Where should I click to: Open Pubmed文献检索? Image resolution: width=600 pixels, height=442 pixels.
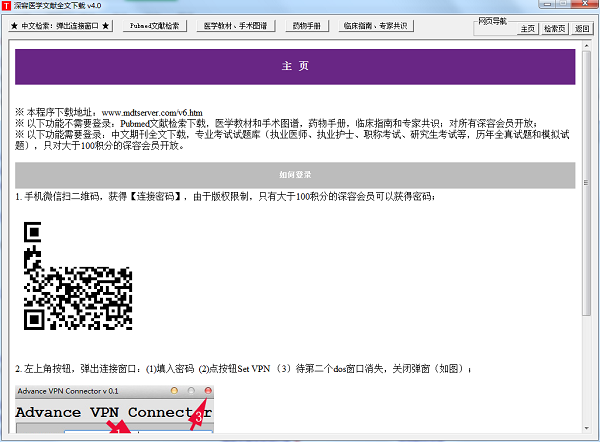click(x=155, y=26)
